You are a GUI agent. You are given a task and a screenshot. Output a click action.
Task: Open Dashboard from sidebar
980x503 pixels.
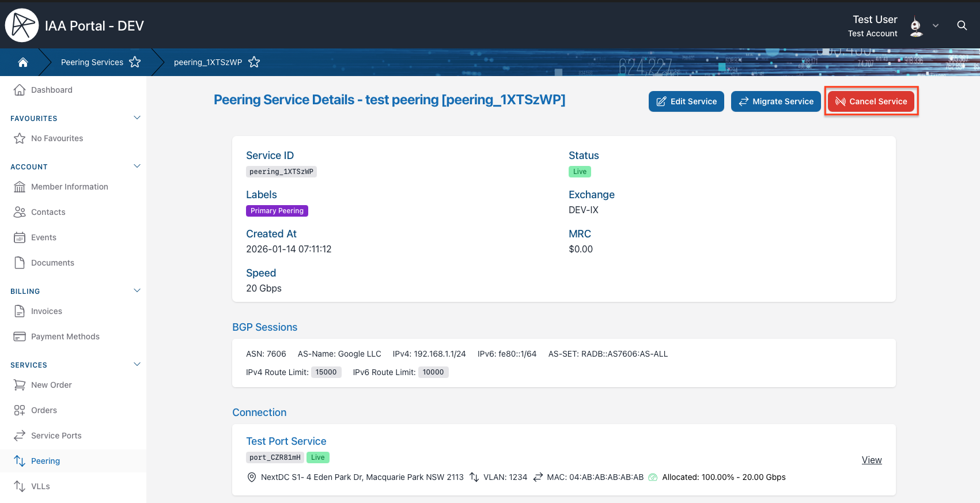coord(52,90)
